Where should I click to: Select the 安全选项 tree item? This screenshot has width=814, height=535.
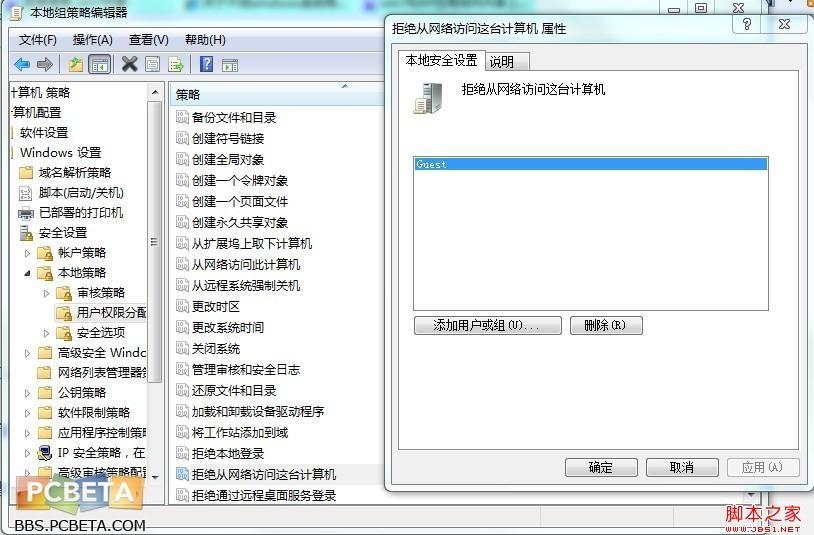101,333
